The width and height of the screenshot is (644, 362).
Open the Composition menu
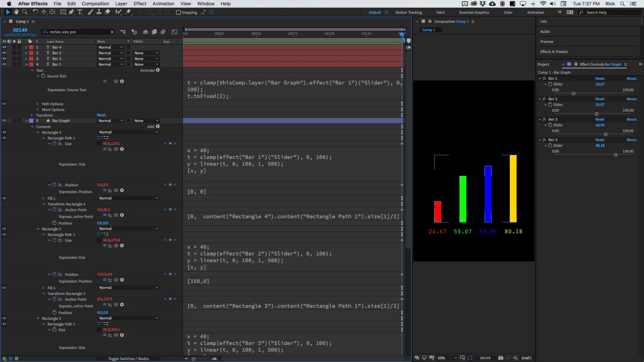click(x=95, y=4)
